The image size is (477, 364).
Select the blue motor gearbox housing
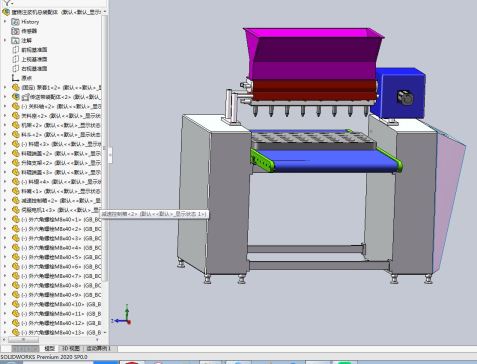(398, 93)
